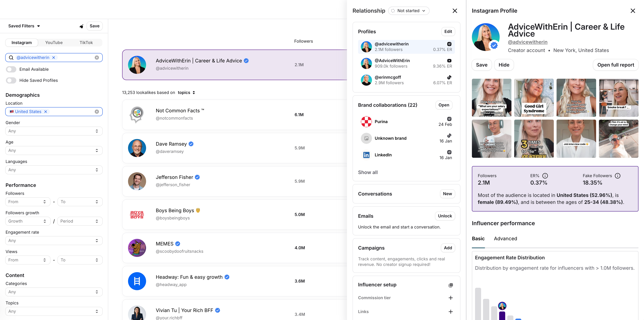Clear the @advicewitherin search field

97,58
